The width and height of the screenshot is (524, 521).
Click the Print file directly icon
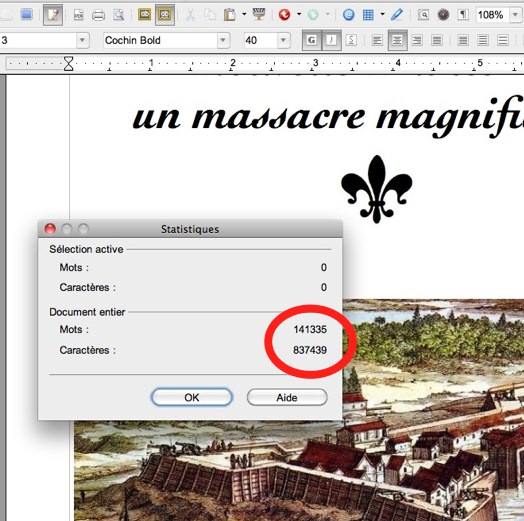(x=98, y=15)
